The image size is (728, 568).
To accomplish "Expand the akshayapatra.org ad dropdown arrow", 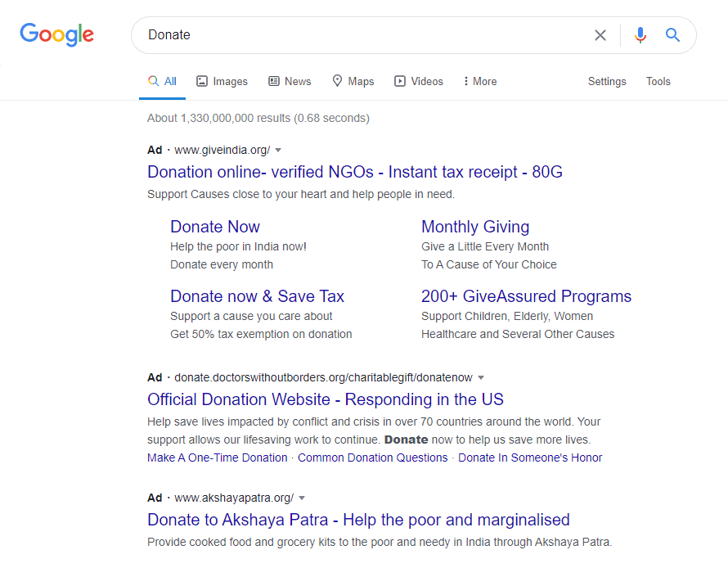I will 302,498.
